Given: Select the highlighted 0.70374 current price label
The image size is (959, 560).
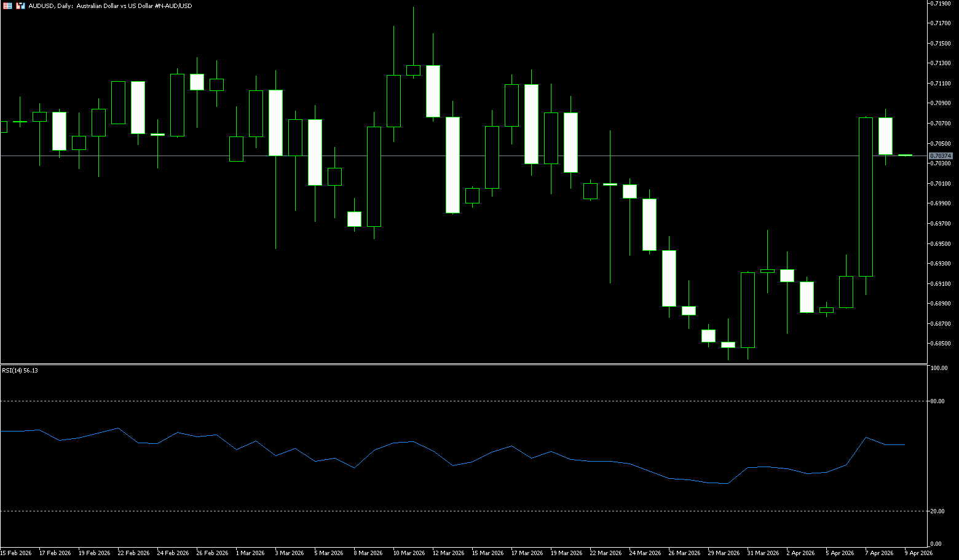Looking at the screenshot, I should point(941,156).
